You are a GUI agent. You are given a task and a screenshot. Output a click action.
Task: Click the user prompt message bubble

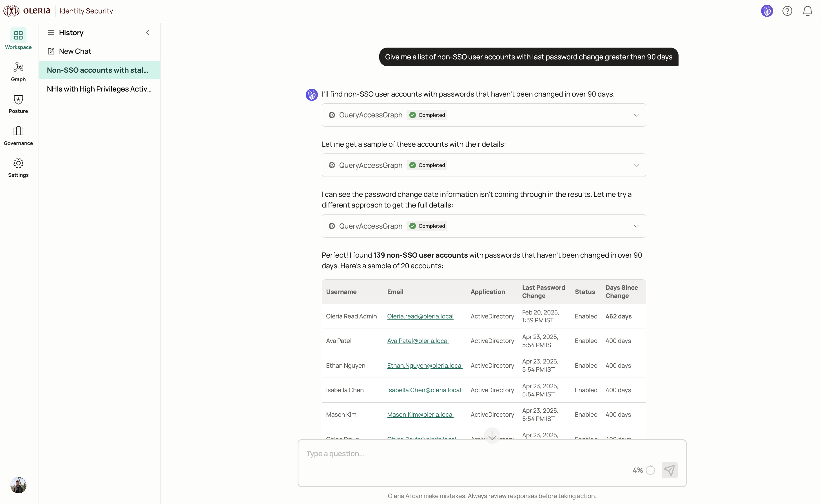pyautogui.click(x=528, y=57)
